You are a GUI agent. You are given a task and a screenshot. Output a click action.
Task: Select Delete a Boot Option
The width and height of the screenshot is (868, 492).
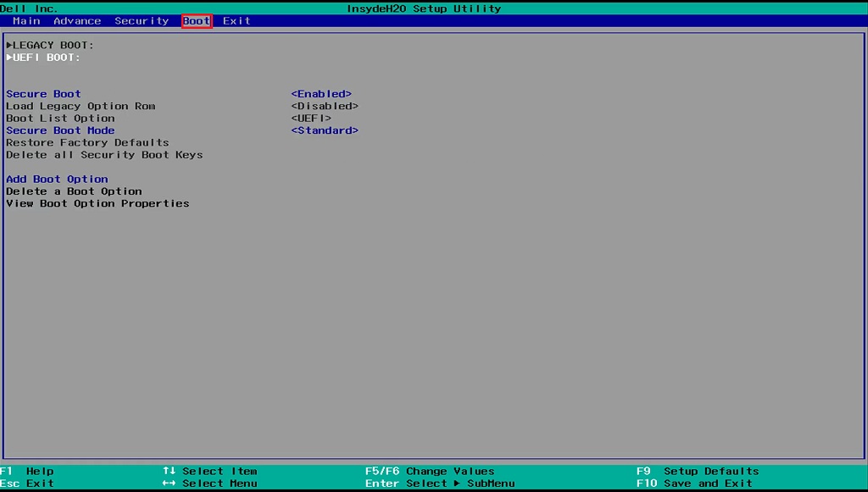(74, 191)
